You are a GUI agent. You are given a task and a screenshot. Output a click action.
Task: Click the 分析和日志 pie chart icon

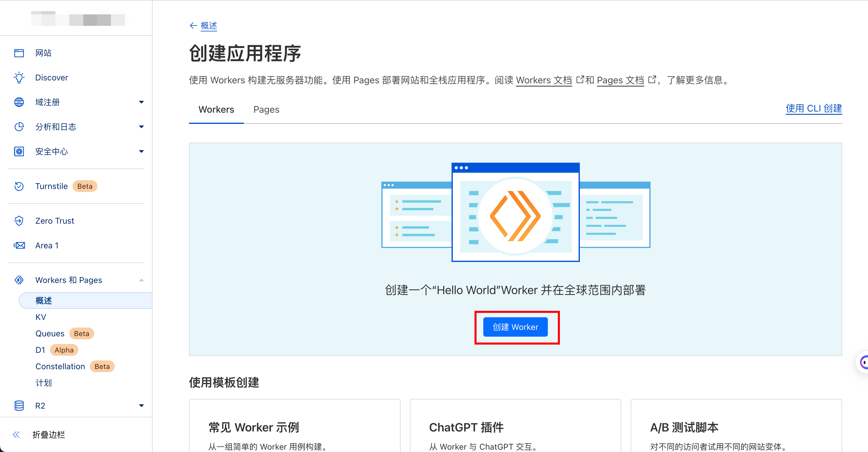coord(19,127)
